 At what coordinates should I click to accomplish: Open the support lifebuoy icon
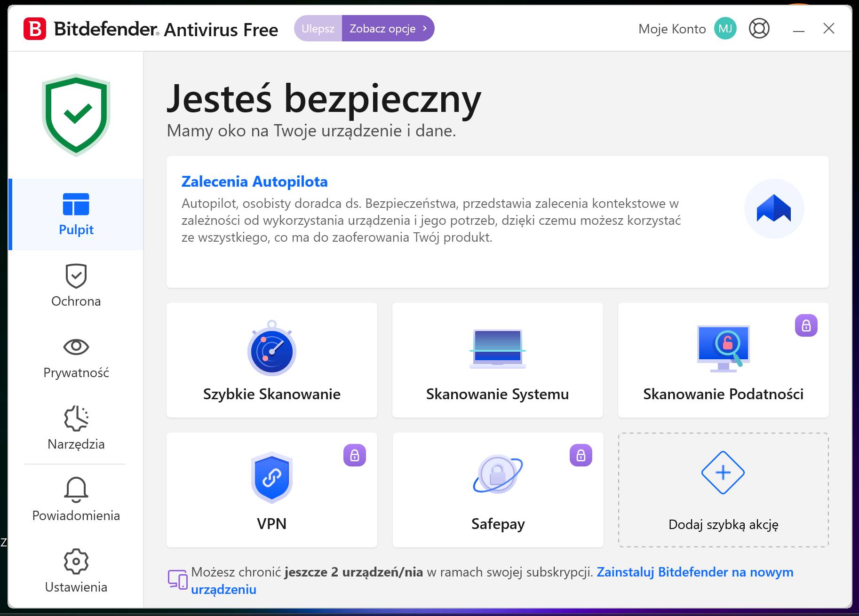(759, 29)
